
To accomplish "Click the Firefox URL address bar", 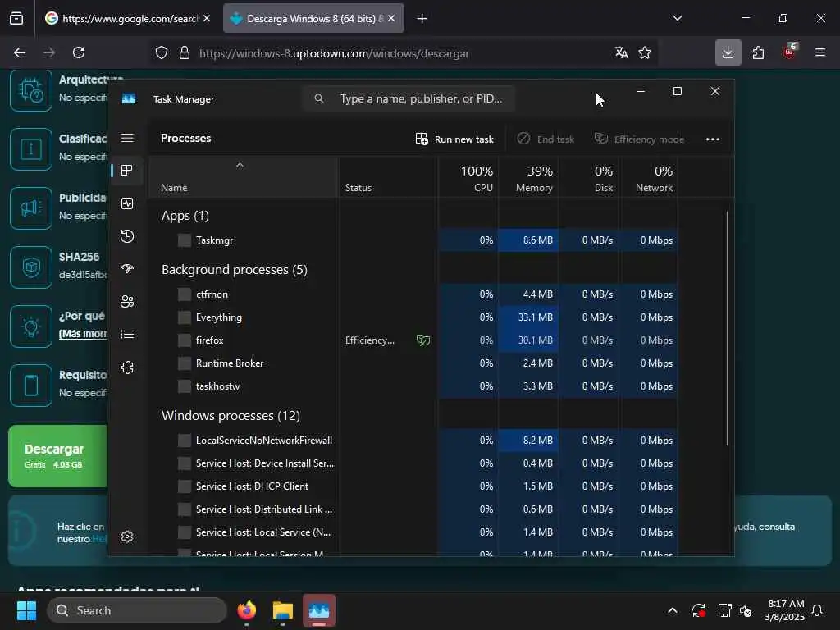I will point(402,53).
